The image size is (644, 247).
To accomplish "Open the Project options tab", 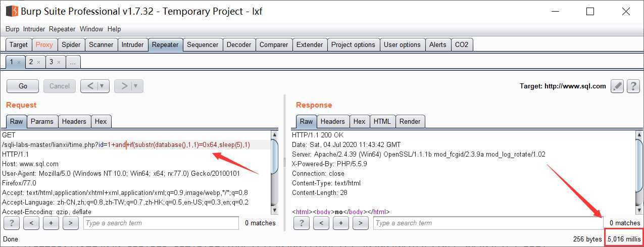I will 353,44.
